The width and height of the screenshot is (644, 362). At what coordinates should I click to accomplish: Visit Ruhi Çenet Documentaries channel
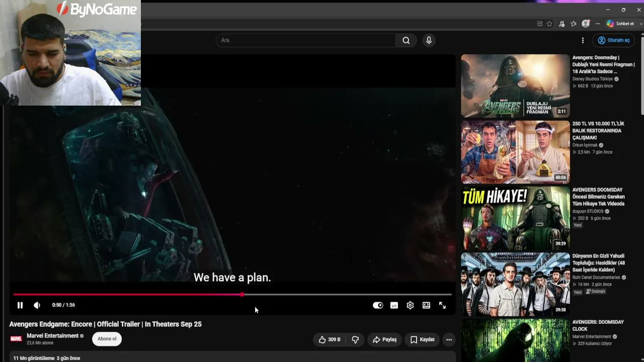[596, 278]
